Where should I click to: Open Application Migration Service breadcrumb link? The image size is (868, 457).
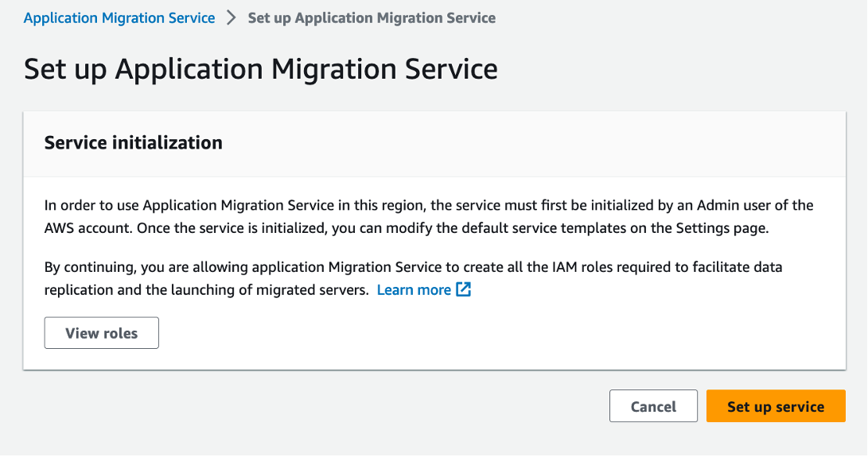click(119, 17)
